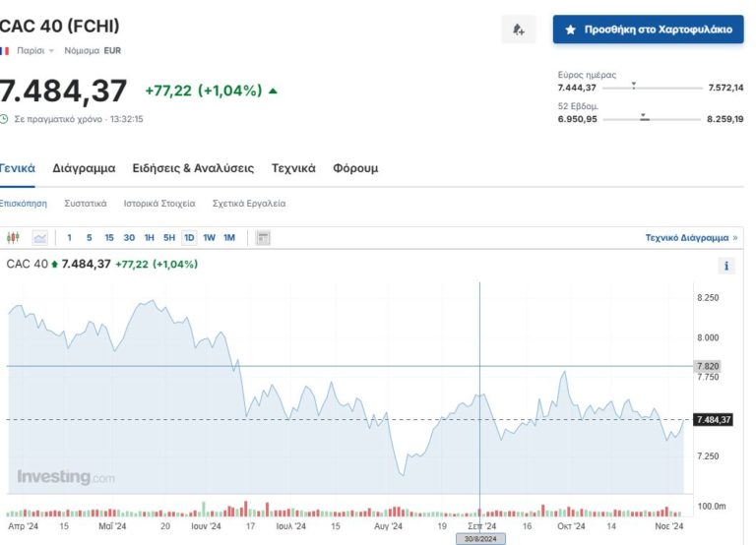Screen dimensions: 756x545
Task: Switch to area chart type
Action: coord(39,237)
